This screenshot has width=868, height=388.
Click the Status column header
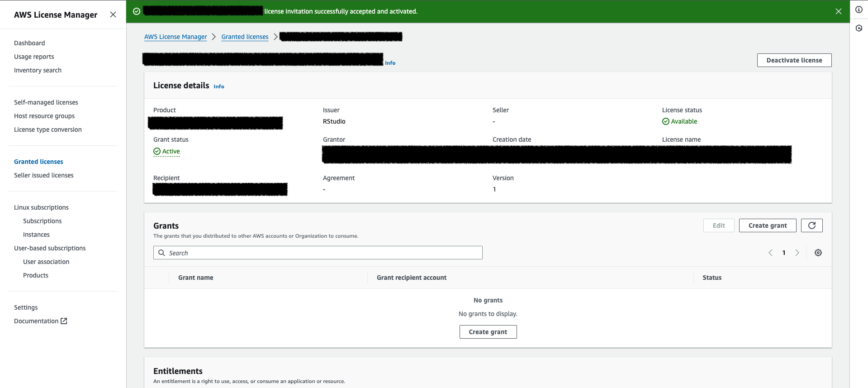[x=712, y=278]
